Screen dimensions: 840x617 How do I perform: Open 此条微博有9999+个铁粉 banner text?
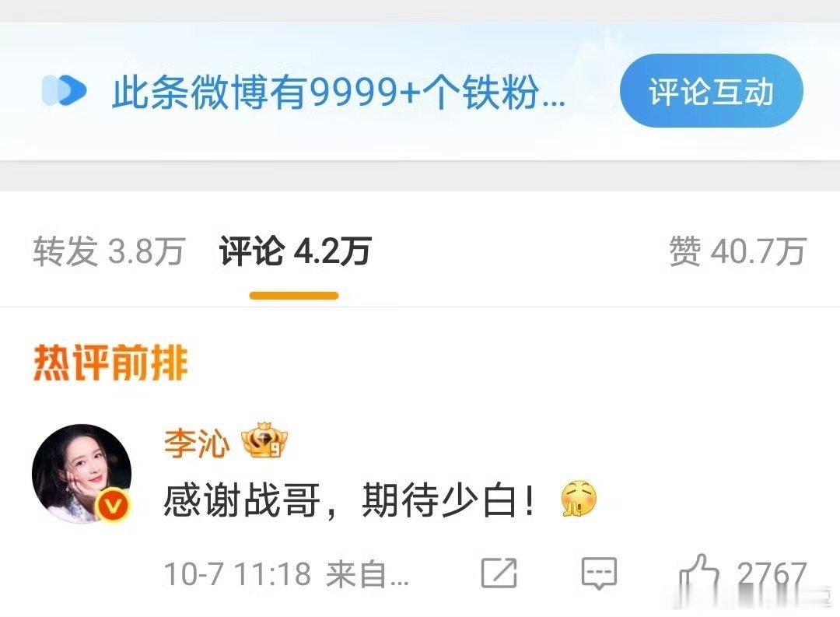pyautogui.click(x=338, y=93)
